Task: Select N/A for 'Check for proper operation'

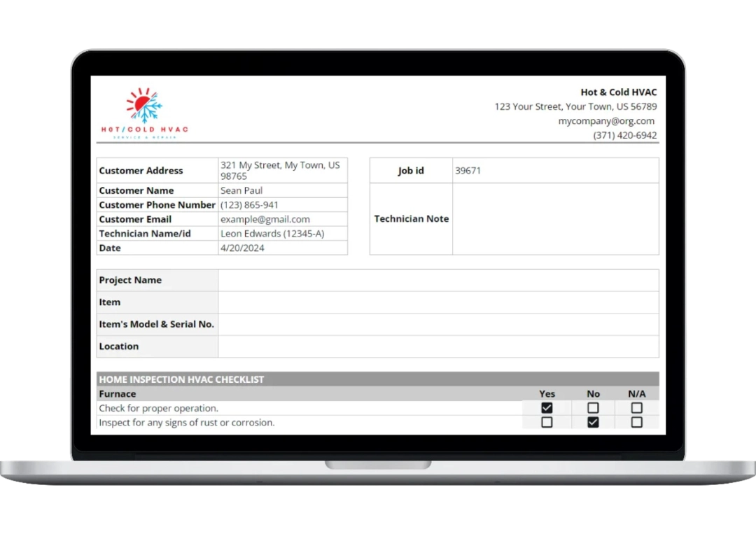Action: click(636, 407)
